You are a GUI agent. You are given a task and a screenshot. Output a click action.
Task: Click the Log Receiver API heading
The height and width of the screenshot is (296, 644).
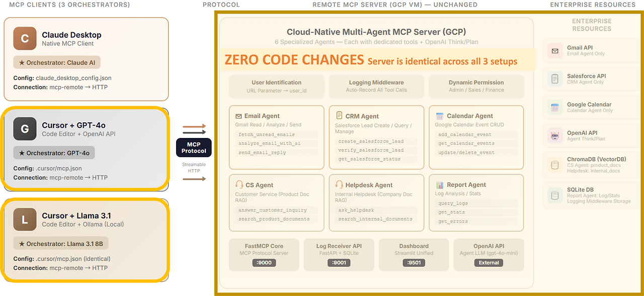pos(339,246)
